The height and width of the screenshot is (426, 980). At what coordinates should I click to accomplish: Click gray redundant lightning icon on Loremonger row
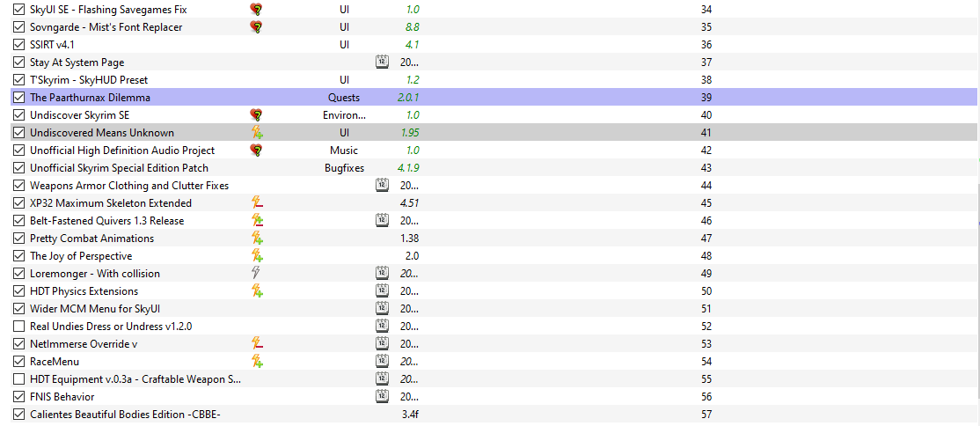coord(256,273)
